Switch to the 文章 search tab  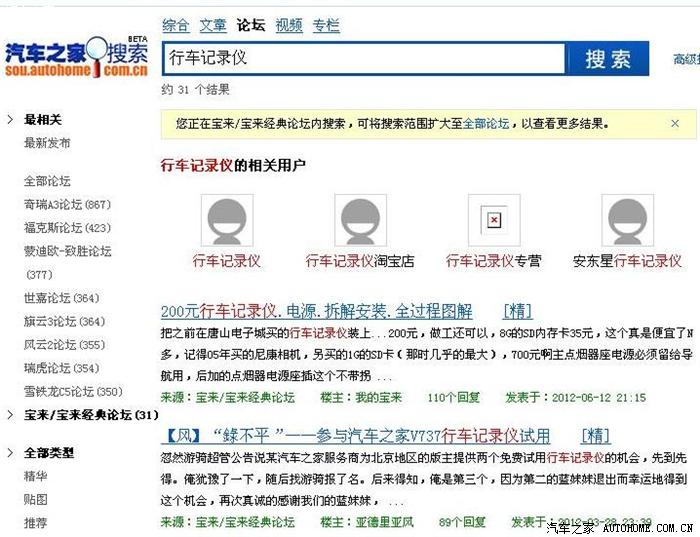coord(212,25)
